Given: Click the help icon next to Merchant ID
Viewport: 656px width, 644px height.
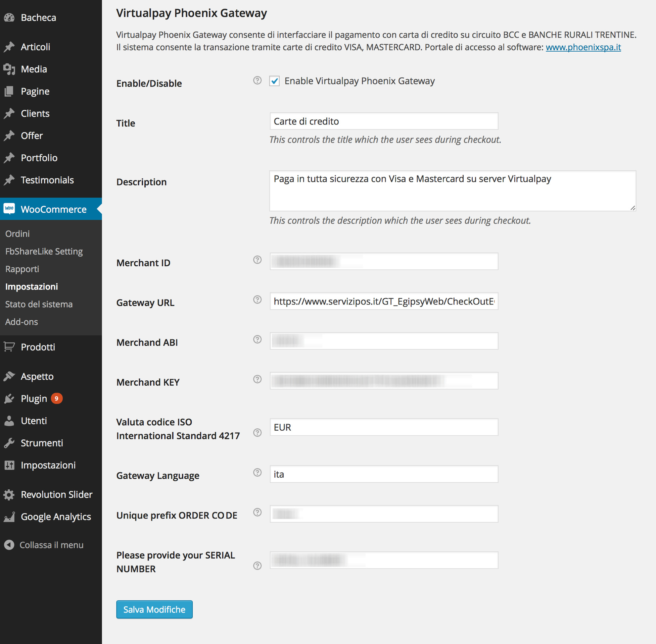Looking at the screenshot, I should click(257, 260).
